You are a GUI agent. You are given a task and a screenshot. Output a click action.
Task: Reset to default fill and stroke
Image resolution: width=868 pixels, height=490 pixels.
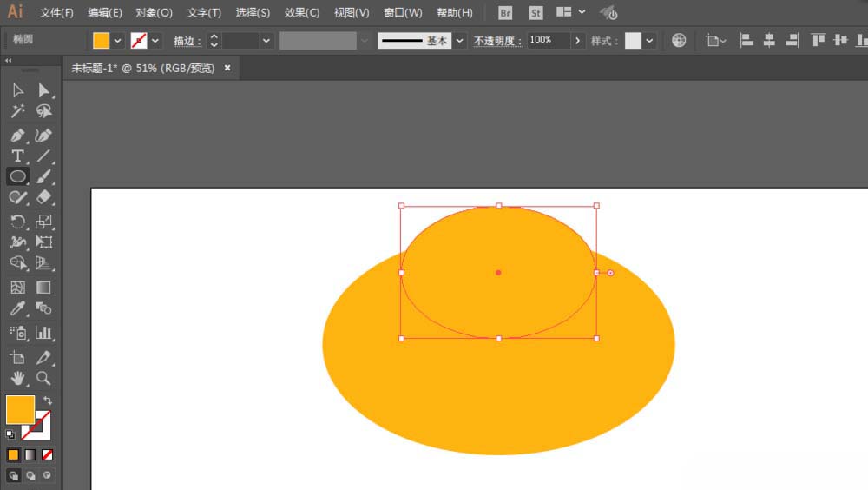10,434
